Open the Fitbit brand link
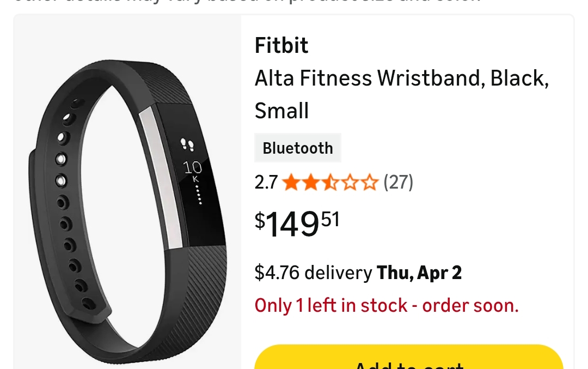This screenshot has height=369, width=588. tap(281, 45)
